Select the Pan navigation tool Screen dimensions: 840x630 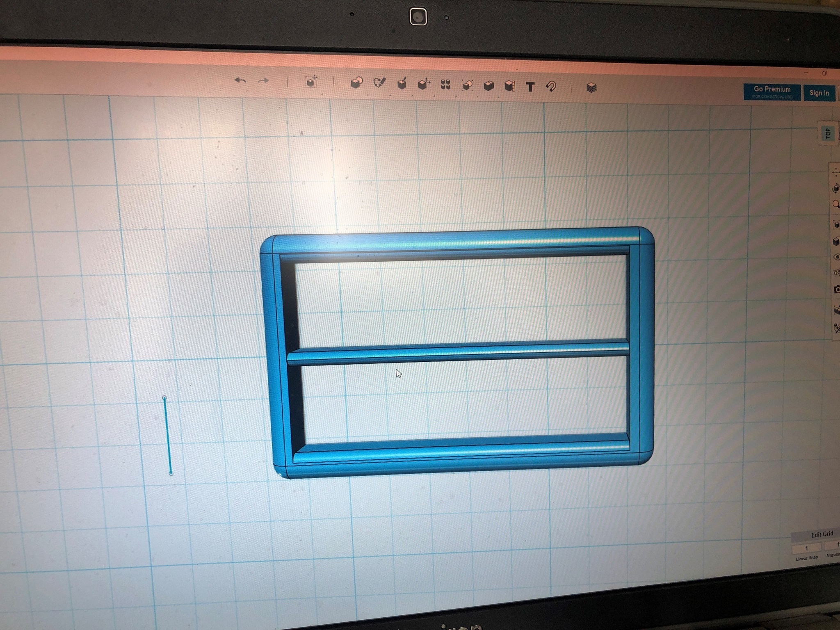pos(835,172)
